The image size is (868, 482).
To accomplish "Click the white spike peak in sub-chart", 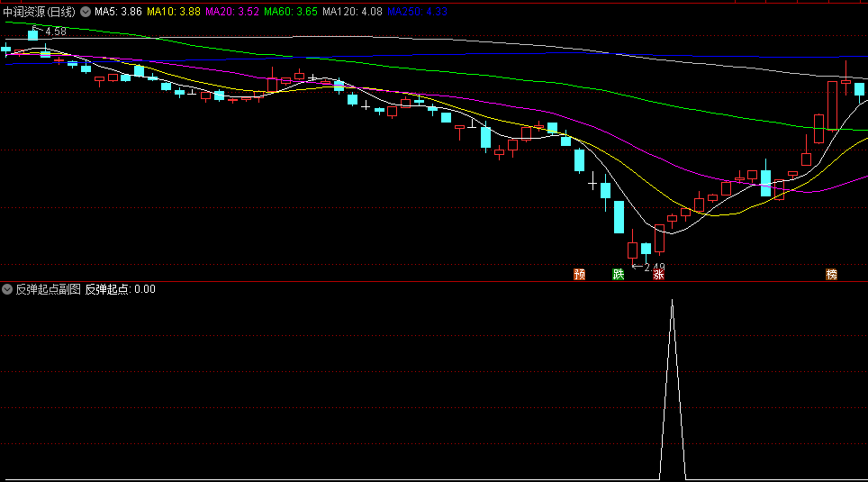I will (x=672, y=302).
